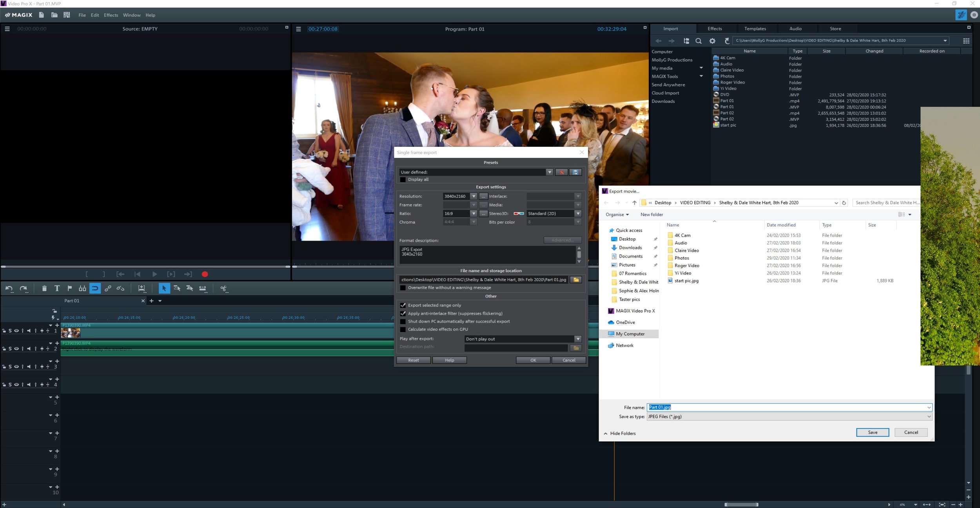Viewport: 980px width, 508px height.
Task: Open the Resolution dropdown arrow
Action: [x=474, y=196]
